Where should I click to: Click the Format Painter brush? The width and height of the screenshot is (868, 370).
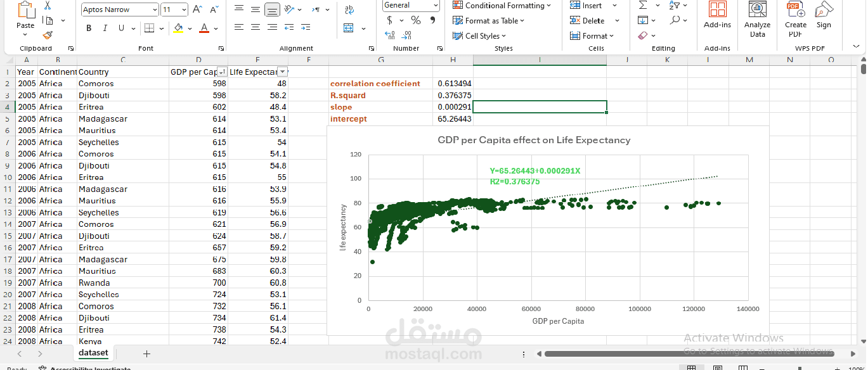coord(48,35)
